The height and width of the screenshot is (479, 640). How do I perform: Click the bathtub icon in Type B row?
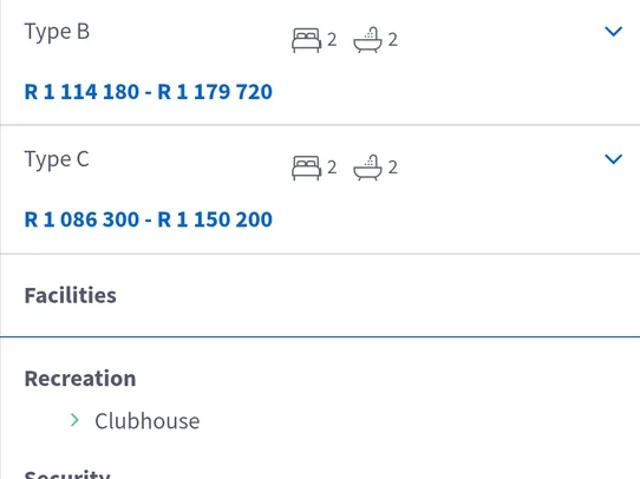coord(368,39)
